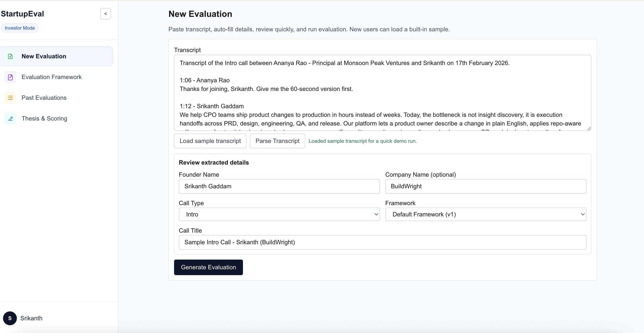The image size is (644, 333).
Task: Click the Parse Transcript button
Action: pyautogui.click(x=277, y=141)
